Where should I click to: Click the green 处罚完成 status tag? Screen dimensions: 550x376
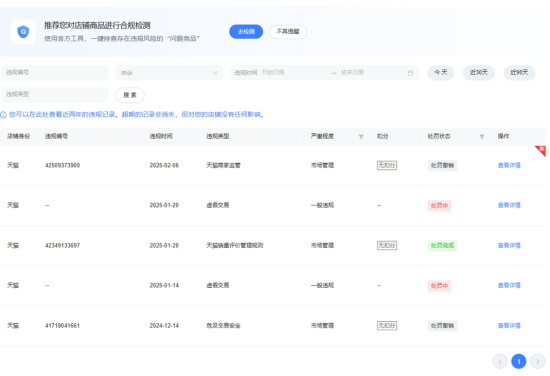coord(442,246)
